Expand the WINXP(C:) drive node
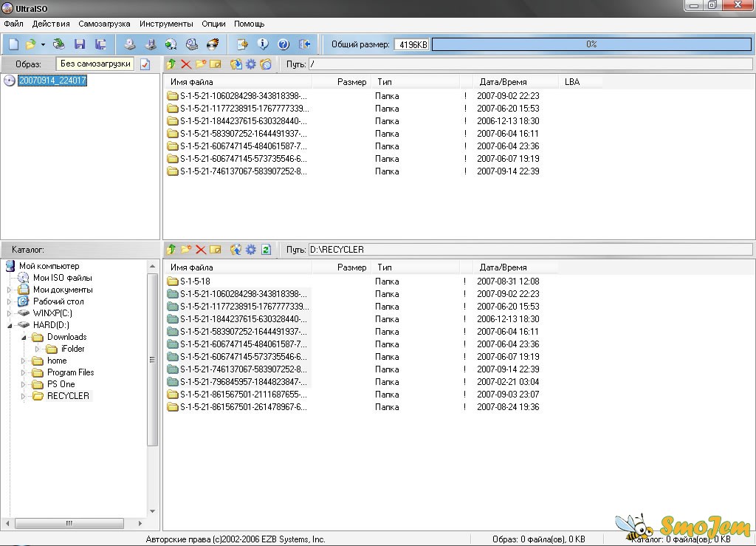 9,313
